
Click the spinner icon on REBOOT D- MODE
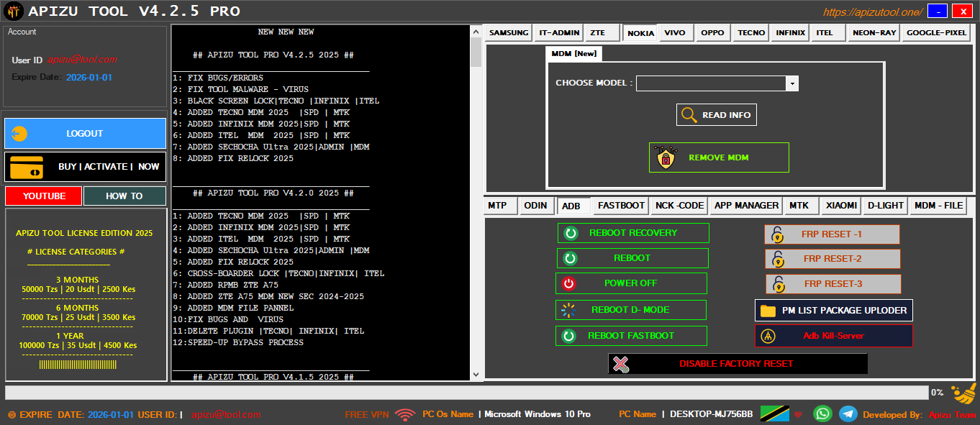pyautogui.click(x=569, y=310)
